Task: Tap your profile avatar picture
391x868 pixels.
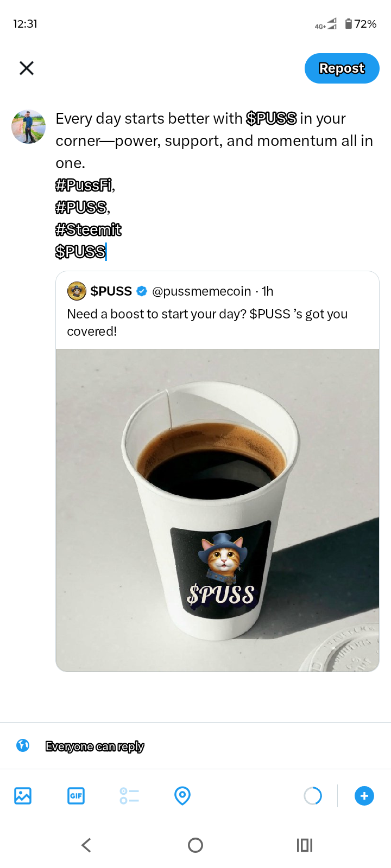Action: pos(29,126)
